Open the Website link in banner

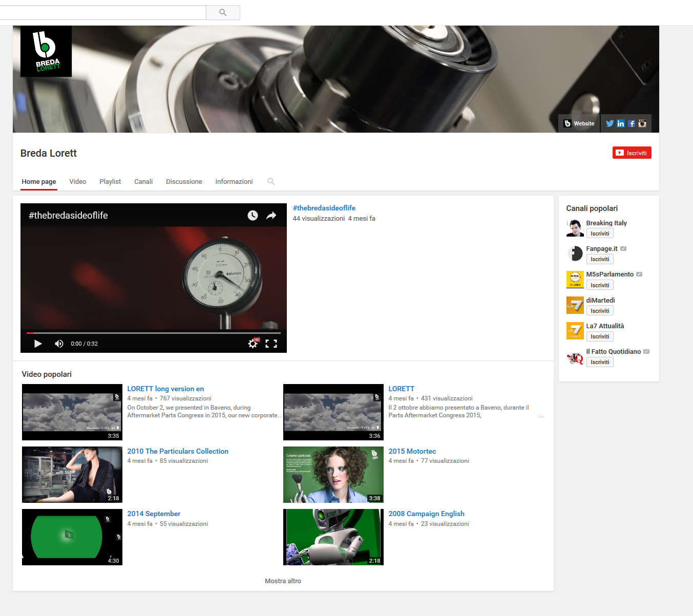[579, 123]
